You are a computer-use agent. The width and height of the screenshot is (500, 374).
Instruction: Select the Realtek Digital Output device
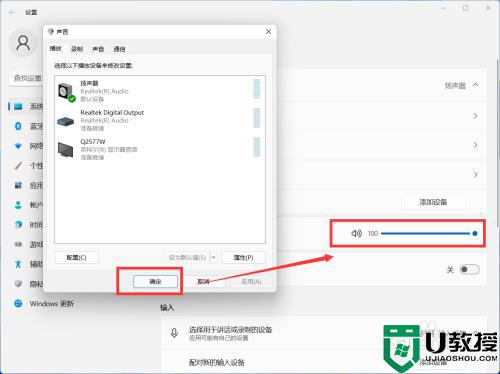pyautogui.click(x=160, y=120)
